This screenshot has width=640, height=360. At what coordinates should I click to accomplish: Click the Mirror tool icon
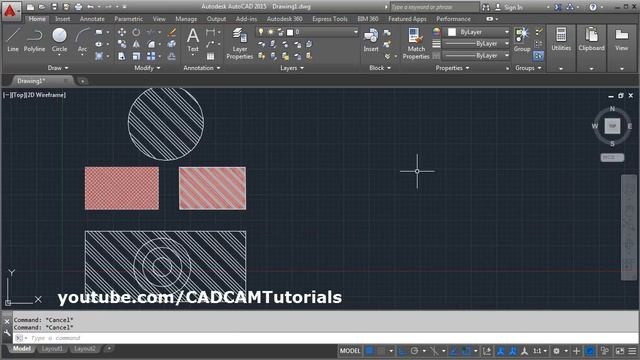coord(136,44)
